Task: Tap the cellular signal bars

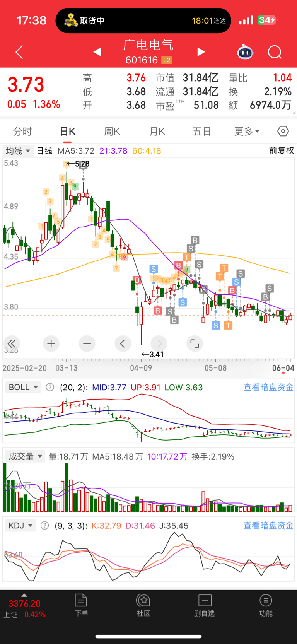Action: tap(246, 20)
